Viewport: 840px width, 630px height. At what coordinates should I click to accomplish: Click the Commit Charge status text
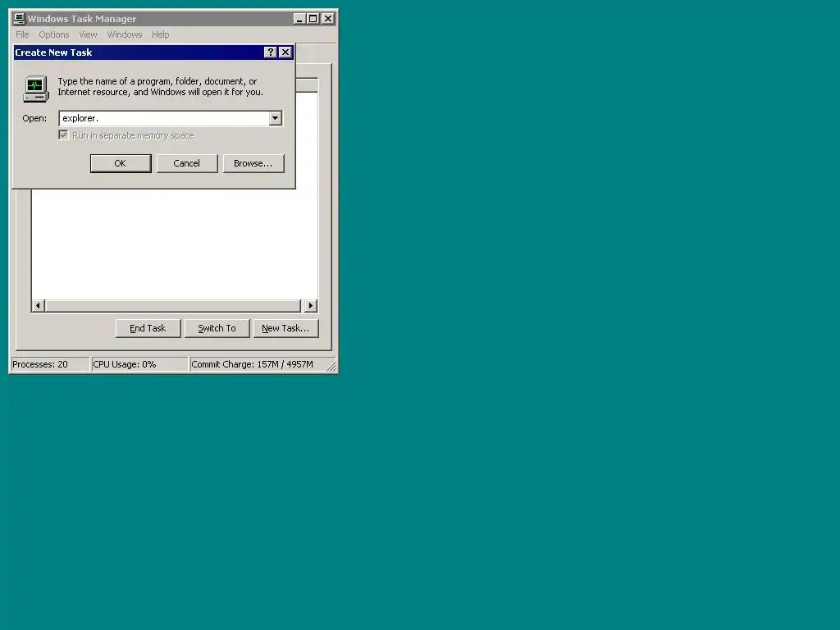click(252, 364)
